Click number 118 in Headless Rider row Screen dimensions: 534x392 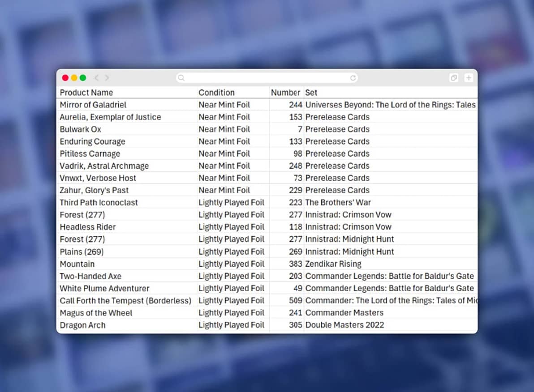(x=296, y=227)
